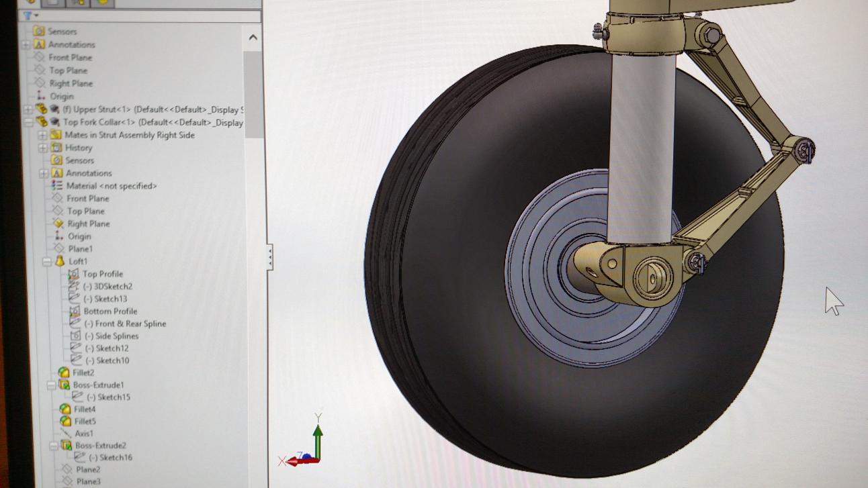Click the Axis1 icon
Screen dimensions: 868x488
pyautogui.click(x=66, y=433)
